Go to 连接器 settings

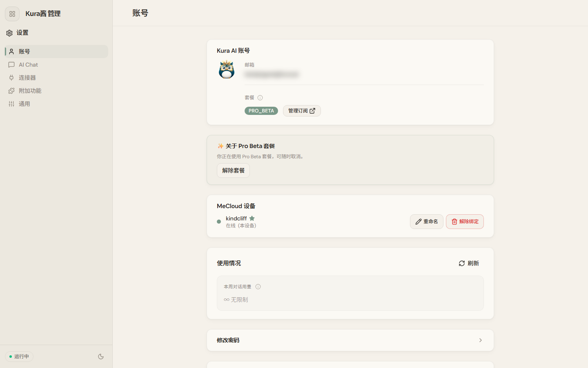[56, 78]
